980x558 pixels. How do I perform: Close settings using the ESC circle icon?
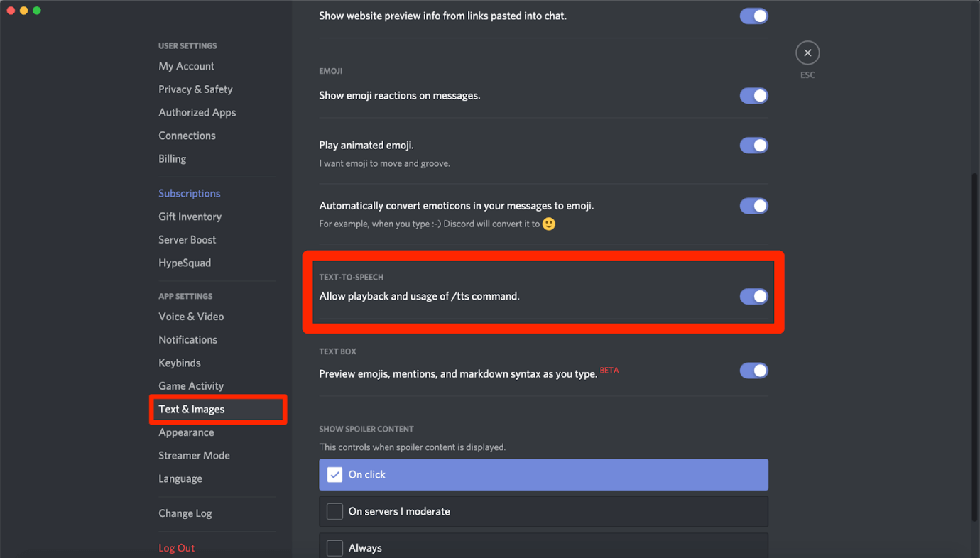tap(807, 53)
